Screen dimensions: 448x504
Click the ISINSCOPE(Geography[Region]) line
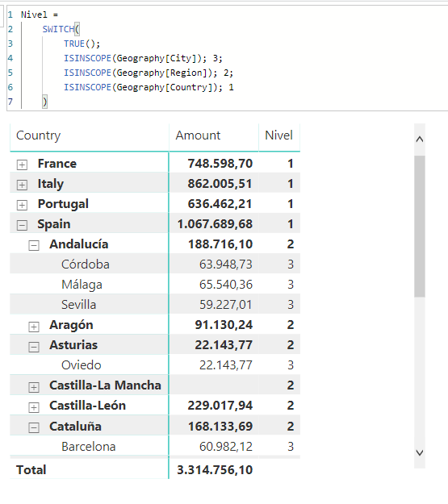point(149,73)
